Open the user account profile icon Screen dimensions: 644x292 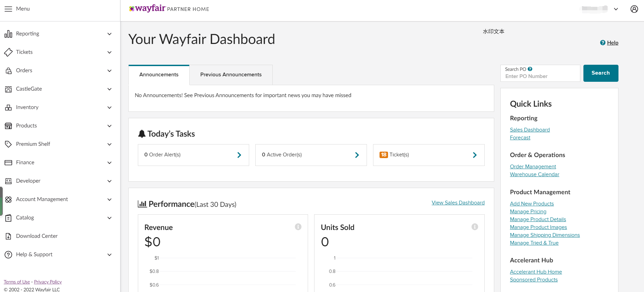click(x=634, y=9)
